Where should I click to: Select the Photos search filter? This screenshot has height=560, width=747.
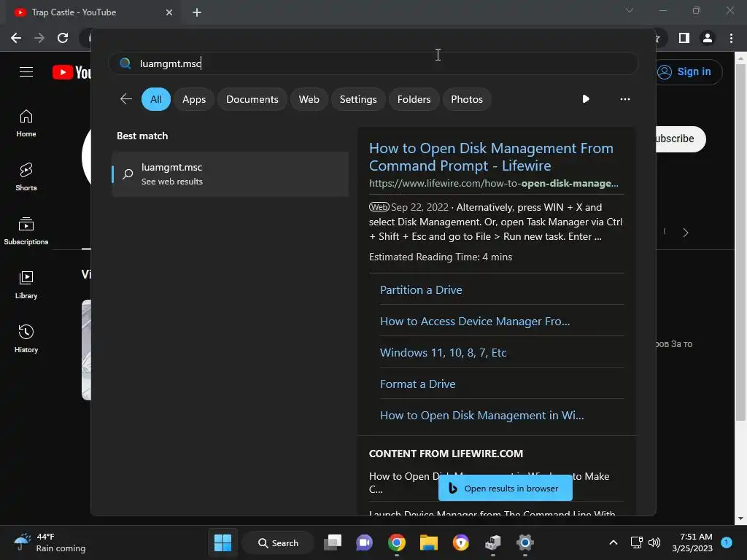(466, 99)
